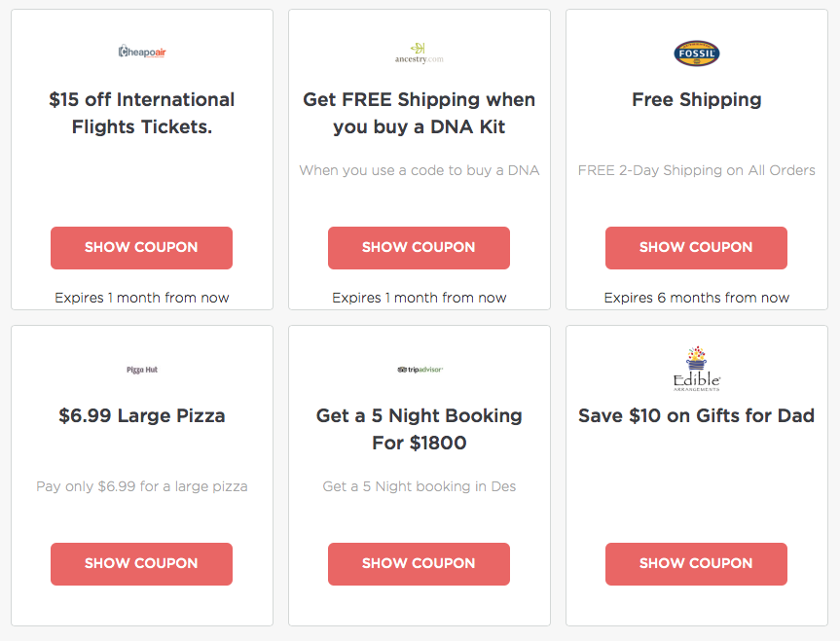The width and height of the screenshot is (840, 641).
Task: Show coupon for CheapOair international flights
Action: 141,247
